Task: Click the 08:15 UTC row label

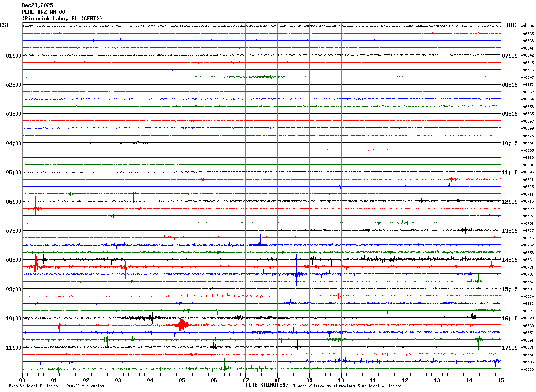Action: [x=510, y=85]
